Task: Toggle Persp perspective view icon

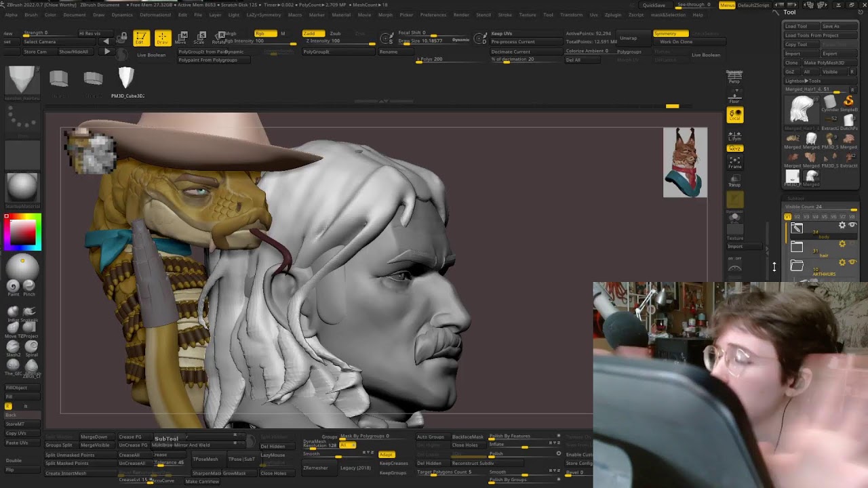Action: click(734, 77)
